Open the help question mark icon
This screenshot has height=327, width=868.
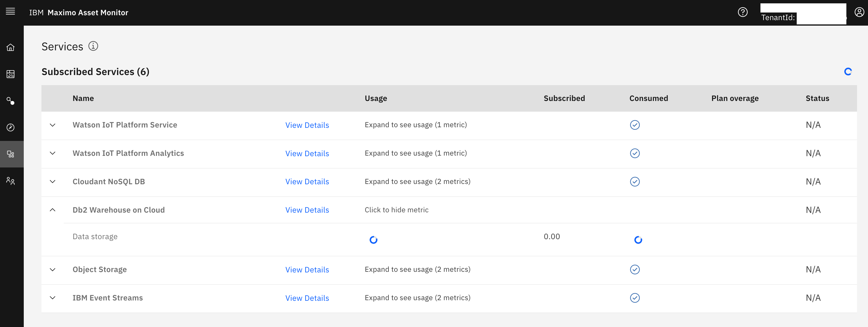coord(742,12)
